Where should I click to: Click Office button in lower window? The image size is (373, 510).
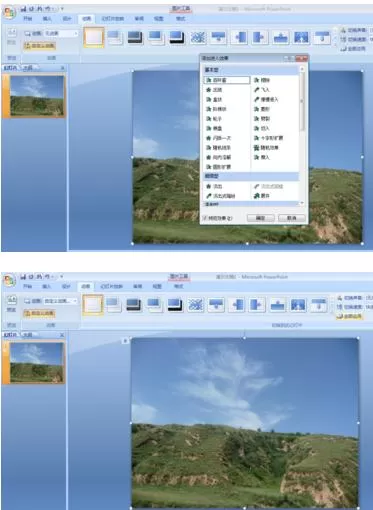(10, 280)
